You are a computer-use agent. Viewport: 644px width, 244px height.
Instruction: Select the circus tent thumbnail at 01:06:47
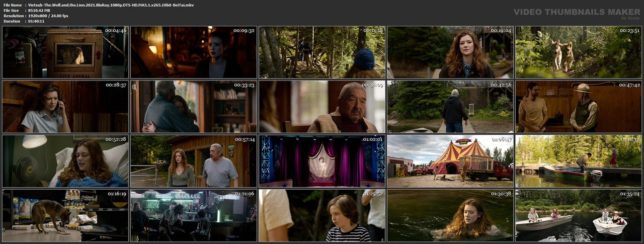450,161
